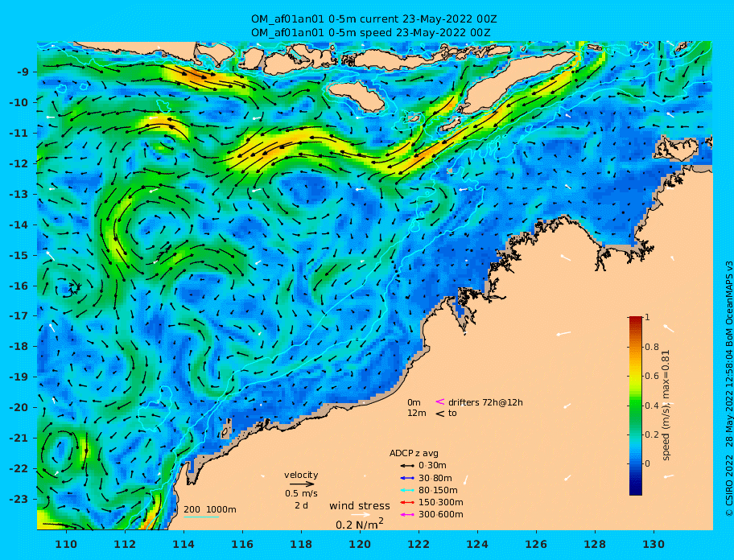
Task: Click the '0.5 m/s' velocity value
Action: [302, 493]
